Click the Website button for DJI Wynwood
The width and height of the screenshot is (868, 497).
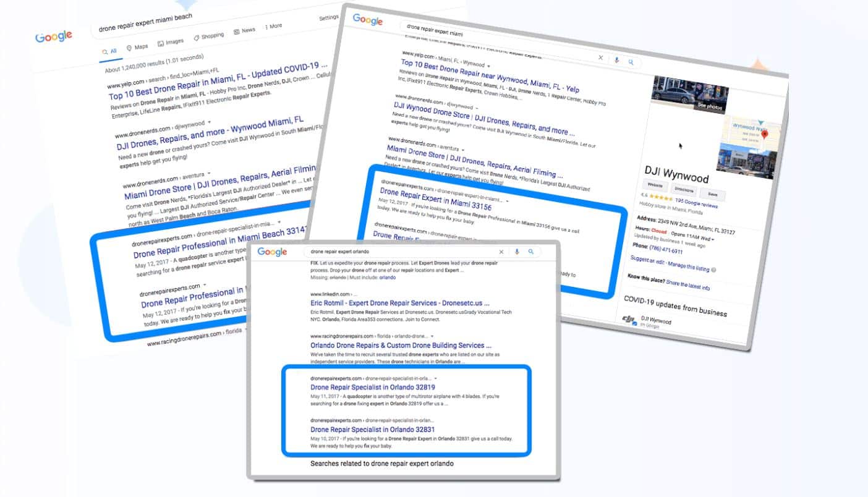[655, 185]
